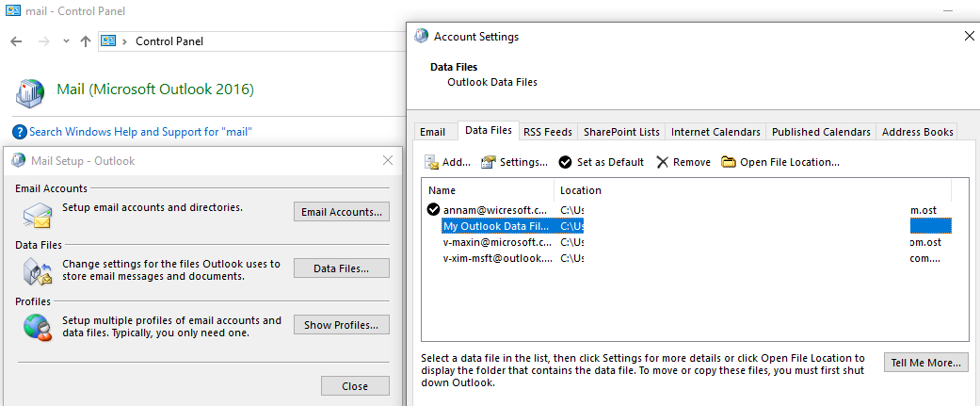Go forward in Control Panel window
Screen dimensions: 980x406
click(x=43, y=41)
